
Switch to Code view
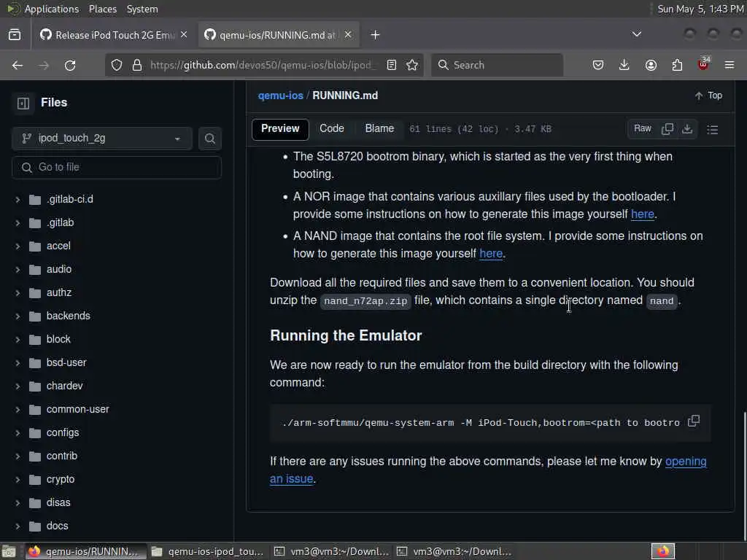[332, 129]
